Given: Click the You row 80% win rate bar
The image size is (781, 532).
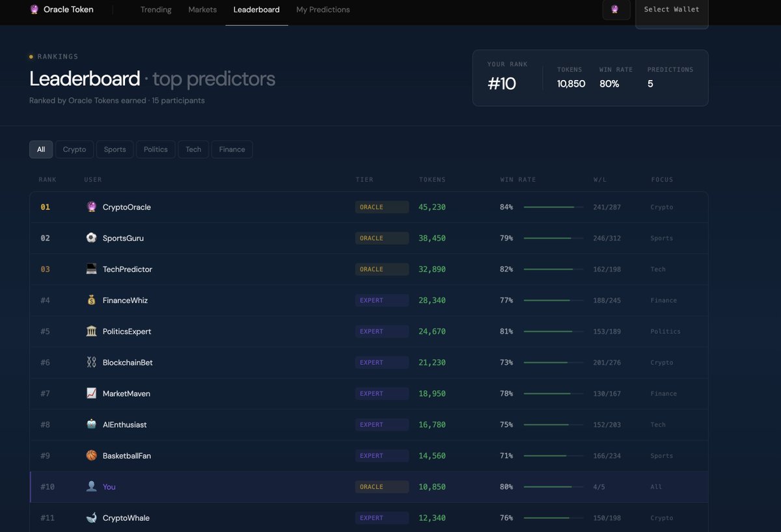Looking at the screenshot, I should click(553, 486).
